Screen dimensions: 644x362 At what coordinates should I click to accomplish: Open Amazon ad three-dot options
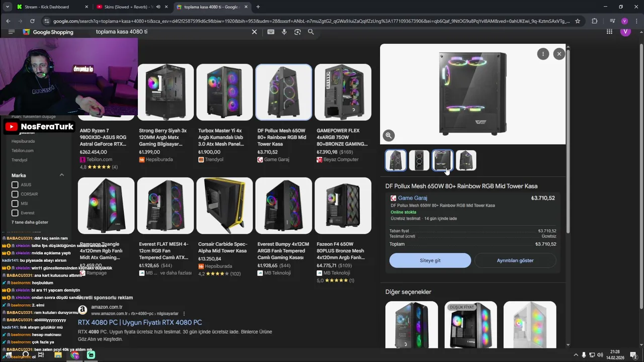pyautogui.click(x=184, y=313)
